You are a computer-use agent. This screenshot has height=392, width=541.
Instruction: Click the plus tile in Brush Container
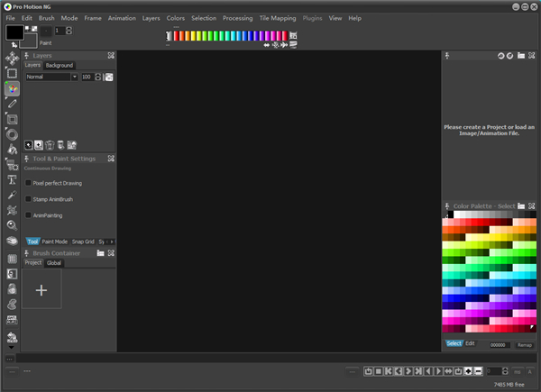pos(41,290)
